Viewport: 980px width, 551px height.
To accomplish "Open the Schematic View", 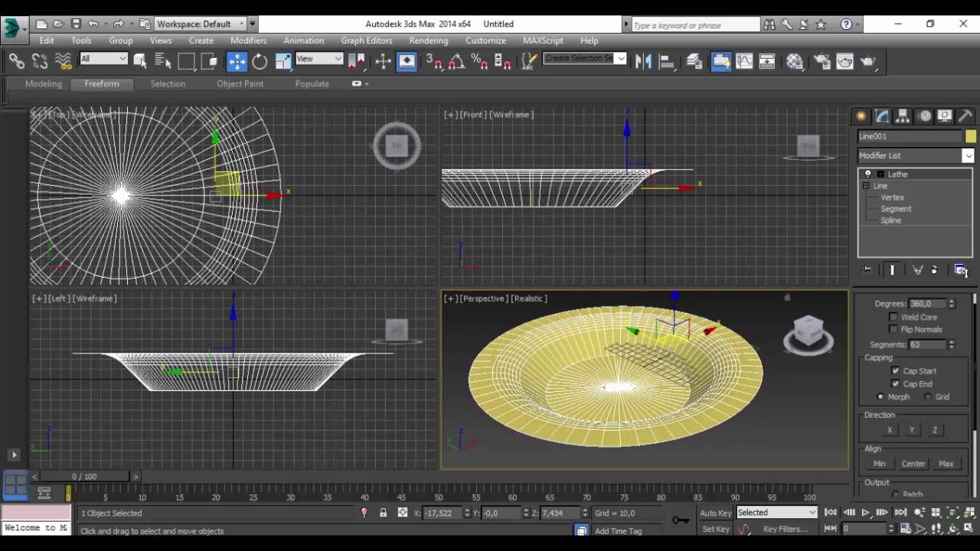I will coord(767,61).
